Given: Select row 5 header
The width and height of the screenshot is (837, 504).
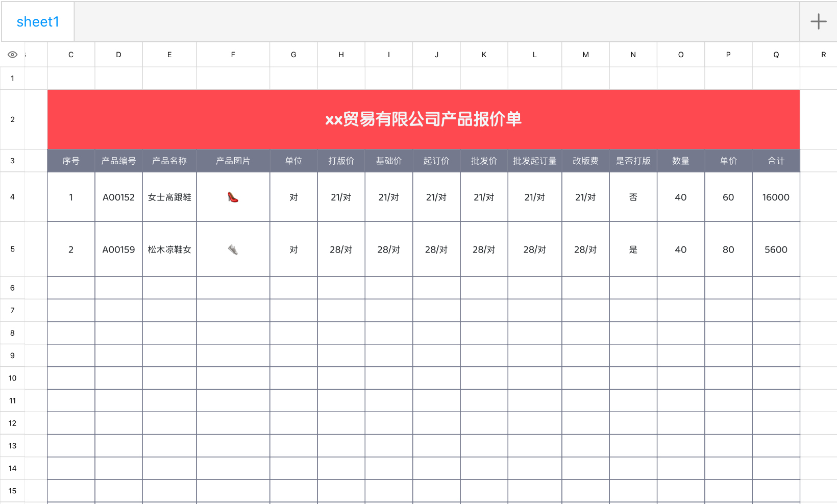Looking at the screenshot, I should click(12, 249).
